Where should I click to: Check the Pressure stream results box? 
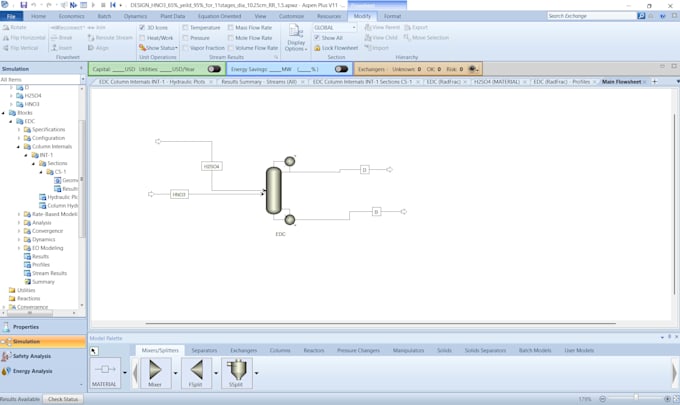point(185,38)
